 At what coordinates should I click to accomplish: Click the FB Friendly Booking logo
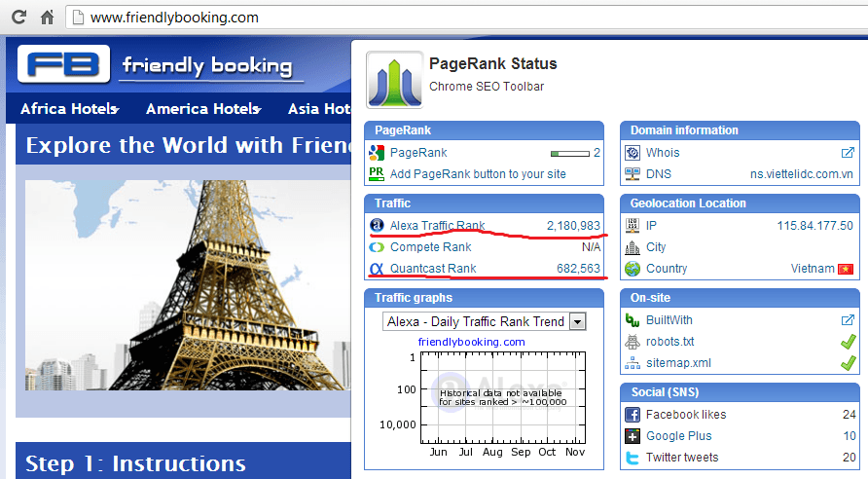click(x=160, y=65)
